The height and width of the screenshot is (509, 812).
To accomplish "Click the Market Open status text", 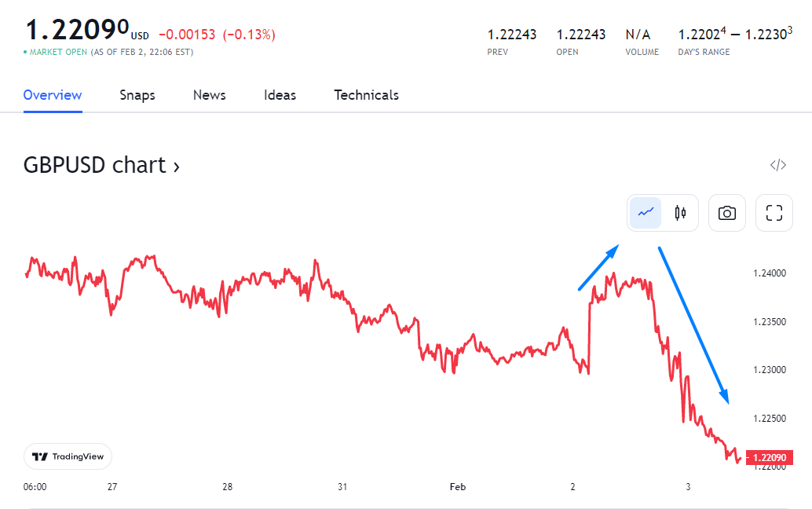I will 59,53.
